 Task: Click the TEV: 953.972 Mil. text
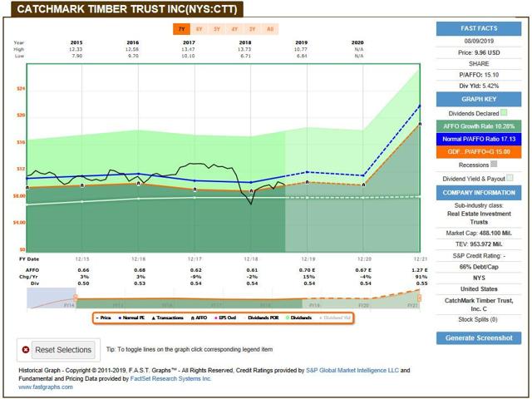[x=479, y=244]
